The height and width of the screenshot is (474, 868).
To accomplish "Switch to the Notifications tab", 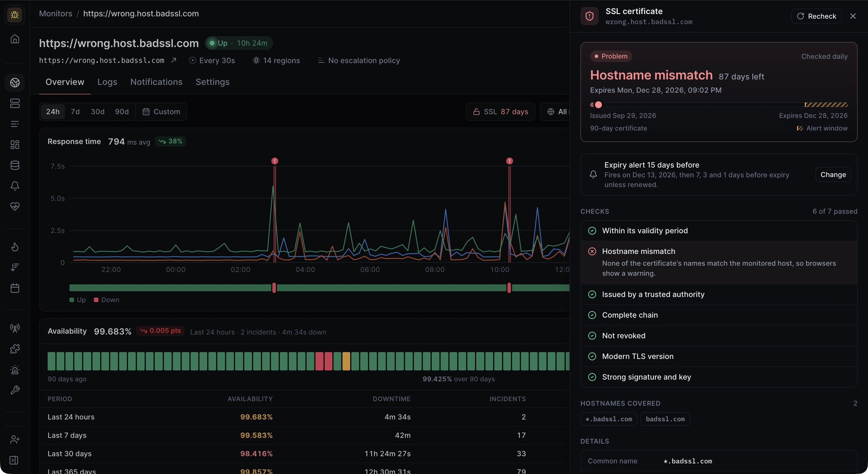I will point(156,82).
